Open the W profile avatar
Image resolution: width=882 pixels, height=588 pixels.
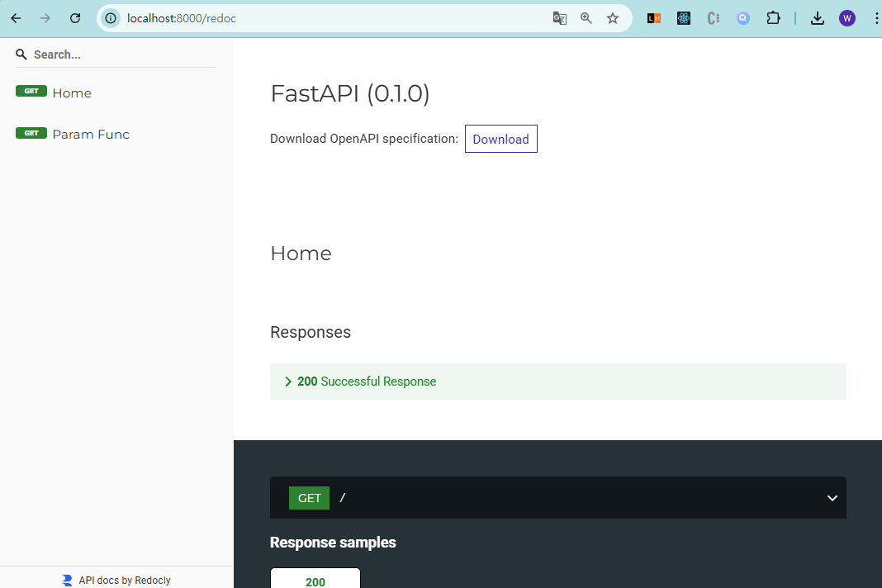pyautogui.click(x=847, y=18)
